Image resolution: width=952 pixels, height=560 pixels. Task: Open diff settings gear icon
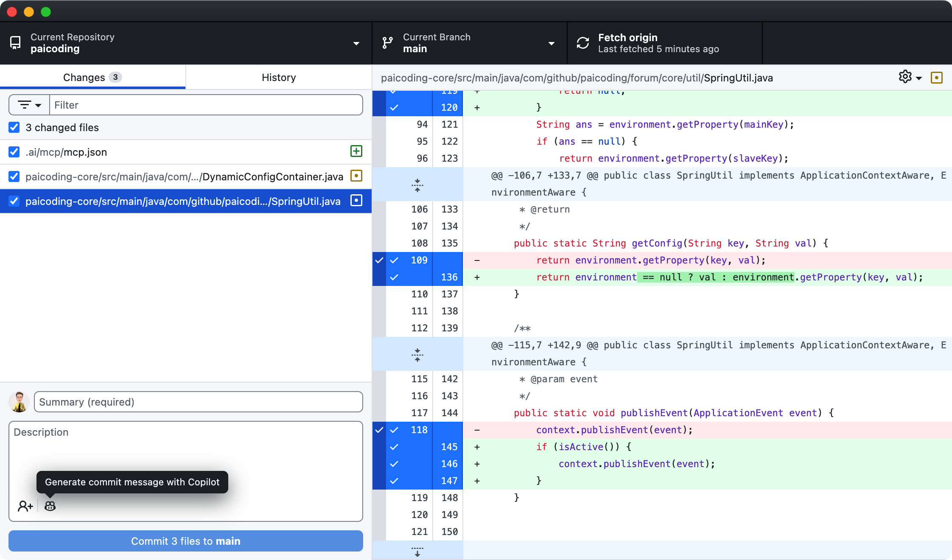tap(905, 77)
